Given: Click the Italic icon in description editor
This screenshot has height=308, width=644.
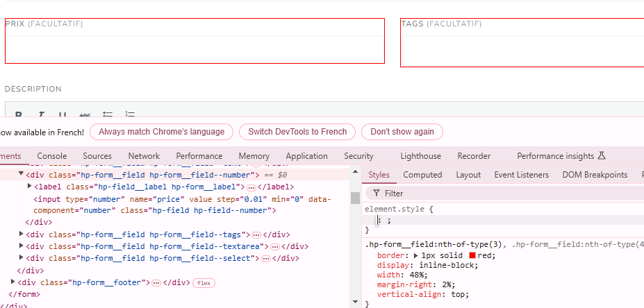Looking at the screenshot, I should [41, 115].
